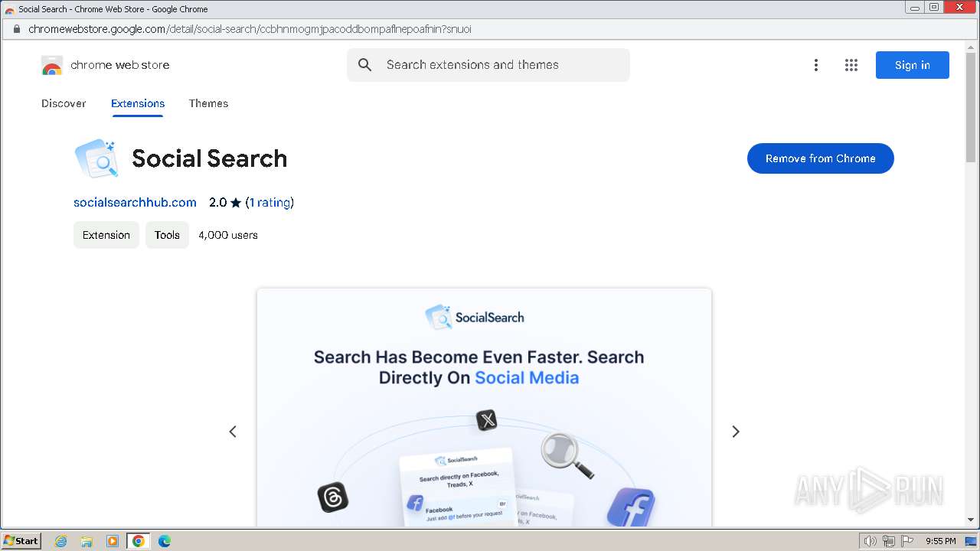Click the network tray icon

(889, 541)
